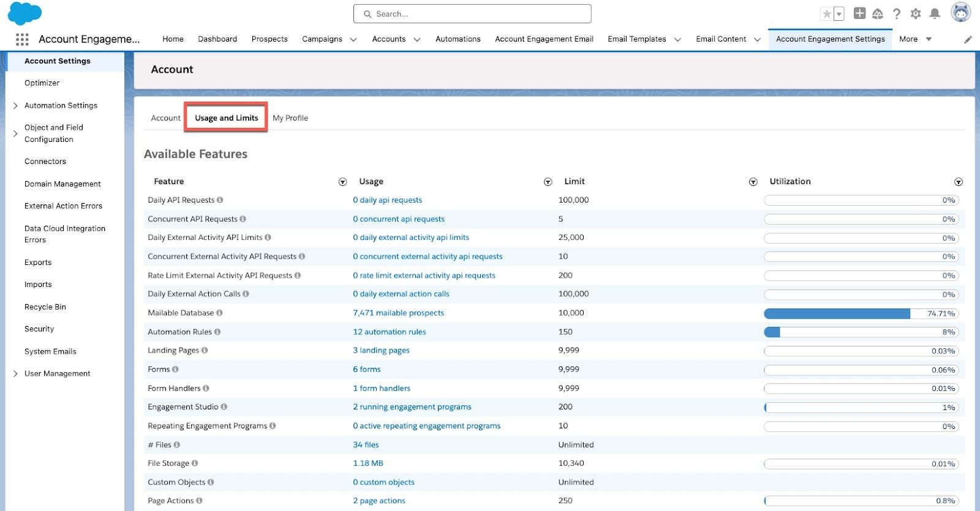Open Account Engagement Email tab
980x511 pixels.
pos(544,39)
